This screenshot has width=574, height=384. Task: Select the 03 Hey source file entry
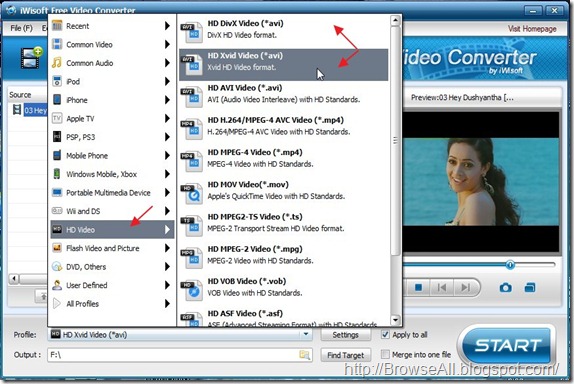(35, 110)
